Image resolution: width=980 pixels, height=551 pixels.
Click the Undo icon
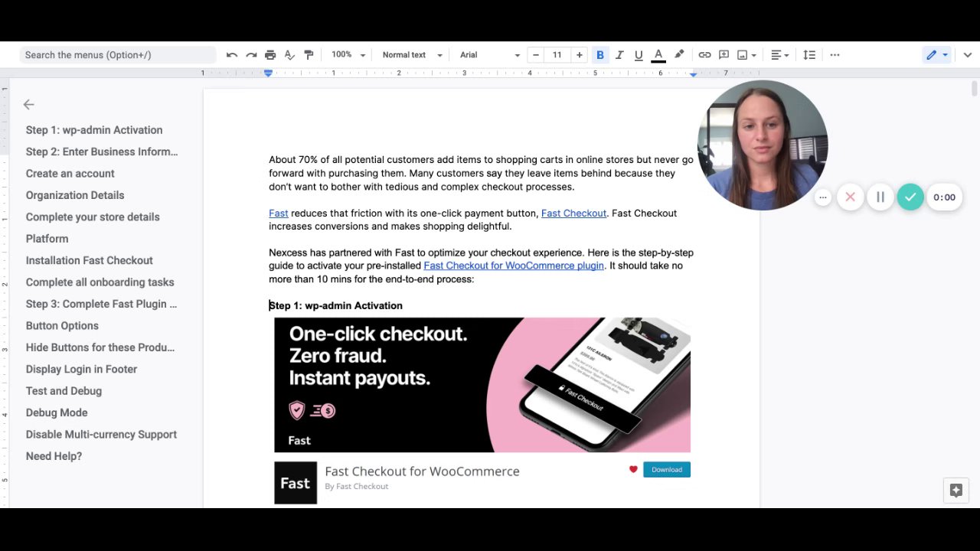click(232, 55)
